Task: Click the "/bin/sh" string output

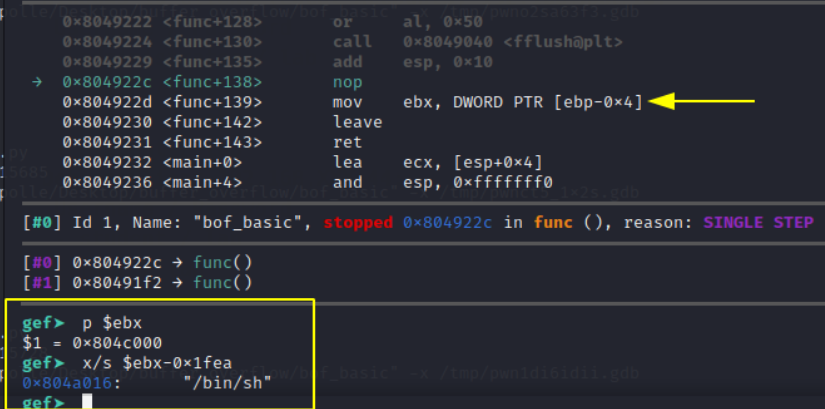Action: point(227,383)
